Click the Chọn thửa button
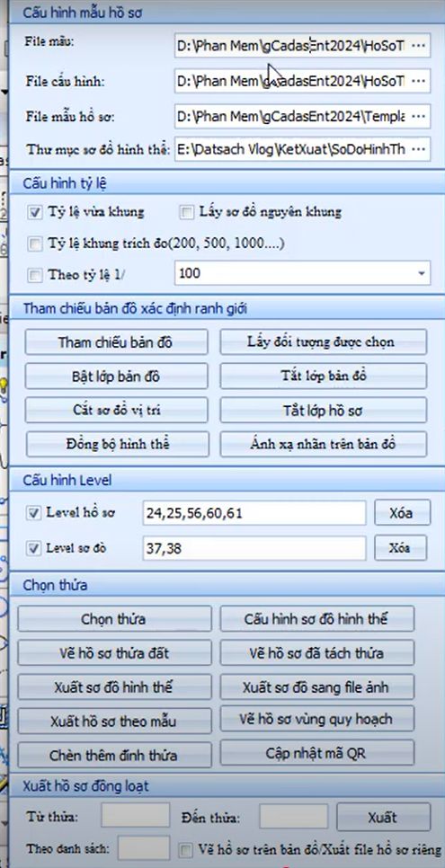The height and width of the screenshot is (868, 445). click(114, 619)
